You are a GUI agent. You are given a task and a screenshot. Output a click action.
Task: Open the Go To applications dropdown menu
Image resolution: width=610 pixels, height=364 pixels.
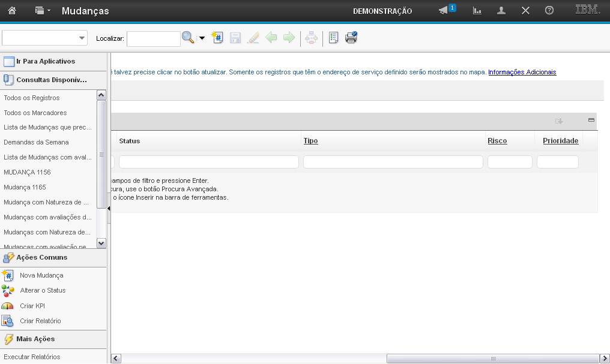pyautogui.click(x=41, y=11)
